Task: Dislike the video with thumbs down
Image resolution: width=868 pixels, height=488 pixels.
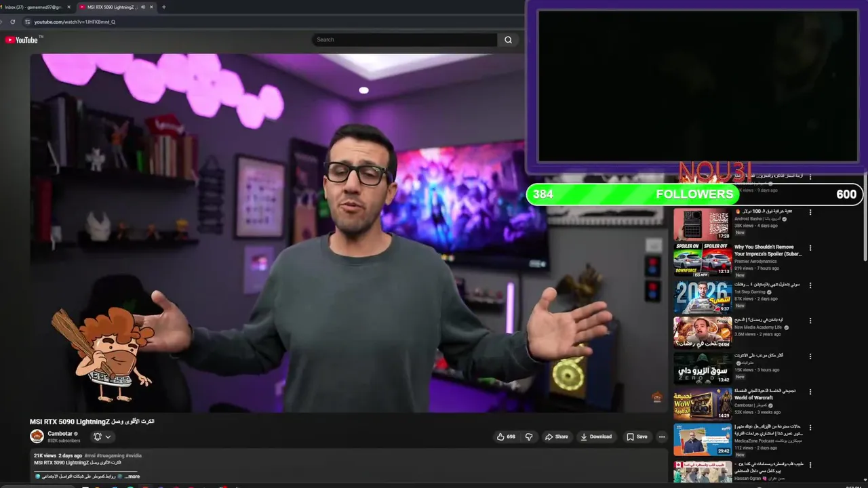Action: tap(530, 437)
